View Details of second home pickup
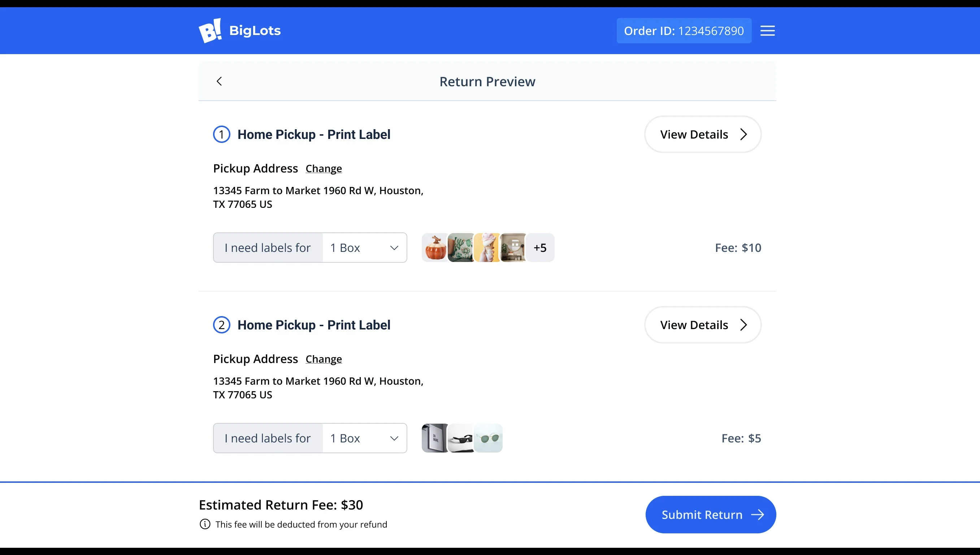The width and height of the screenshot is (980, 555). tap(703, 325)
